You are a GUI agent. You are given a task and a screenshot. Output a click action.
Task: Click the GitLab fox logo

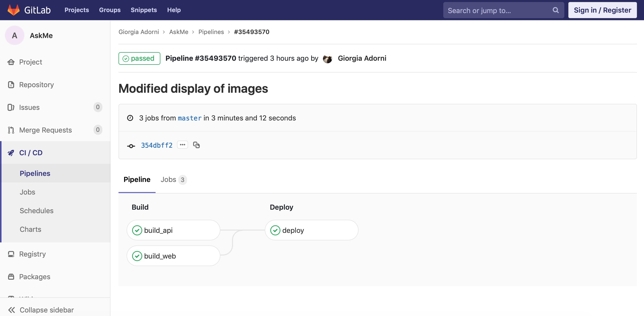click(14, 10)
